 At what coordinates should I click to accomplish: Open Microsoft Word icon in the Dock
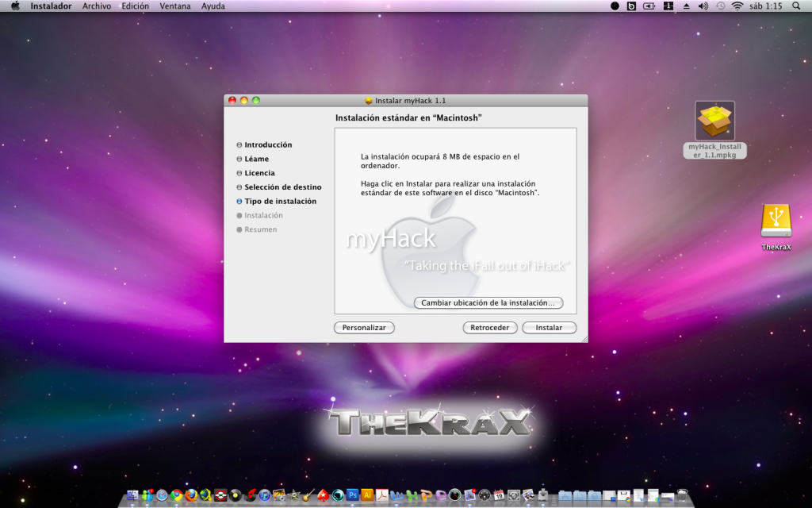(x=396, y=495)
